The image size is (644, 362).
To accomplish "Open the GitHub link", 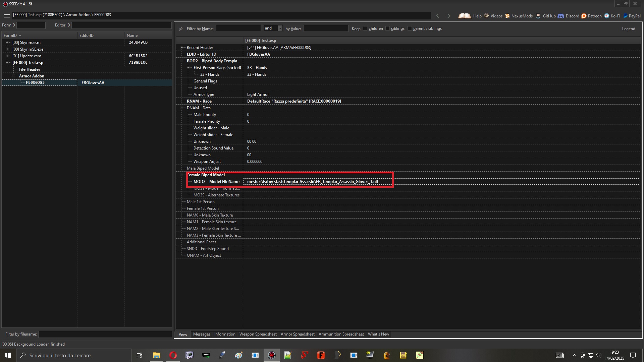I will (x=546, y=16).
